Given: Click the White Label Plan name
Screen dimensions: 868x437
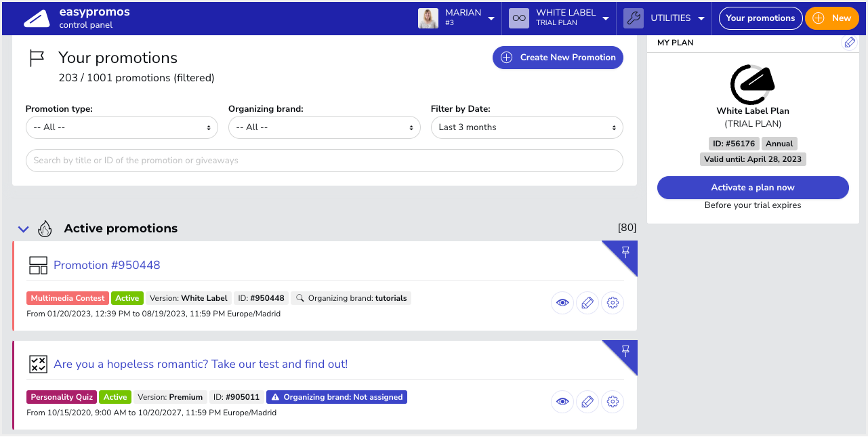Looking at the screenshot, I should [x=753, y=111].
